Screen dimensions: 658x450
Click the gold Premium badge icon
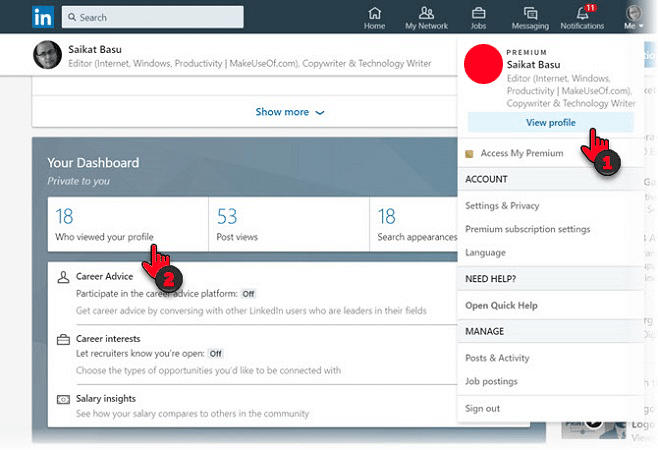pyautogui.click(x=469, y=154)
